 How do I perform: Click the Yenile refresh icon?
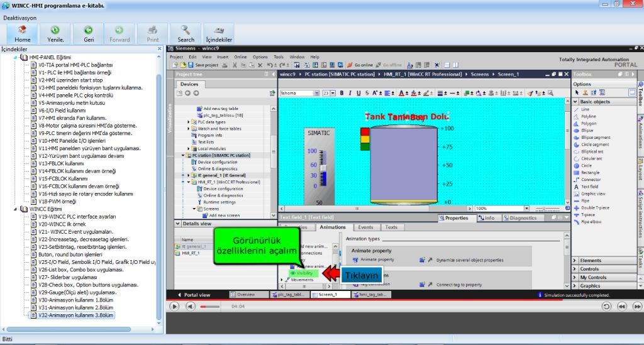point(55,33)
